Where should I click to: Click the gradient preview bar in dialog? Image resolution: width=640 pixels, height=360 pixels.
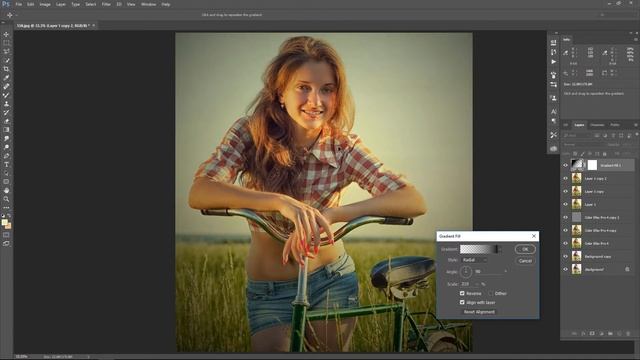pyautogui.click(x=478, y=249)
